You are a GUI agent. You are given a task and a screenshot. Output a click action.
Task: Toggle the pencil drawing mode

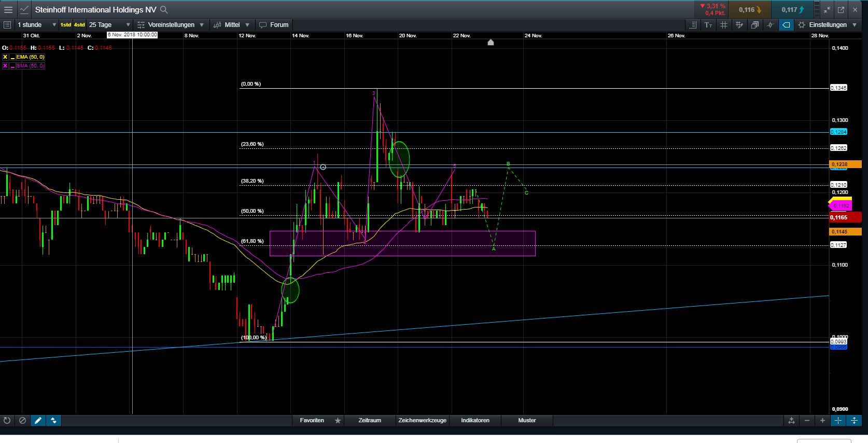pos(38,421)
